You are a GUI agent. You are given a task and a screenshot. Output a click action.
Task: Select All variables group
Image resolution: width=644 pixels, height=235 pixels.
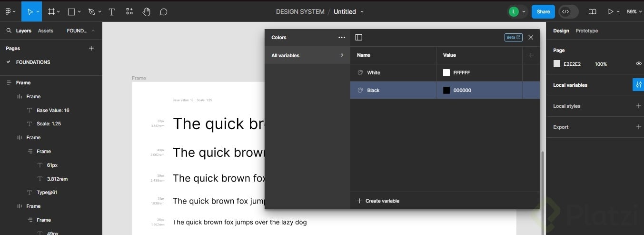[307, 55]
